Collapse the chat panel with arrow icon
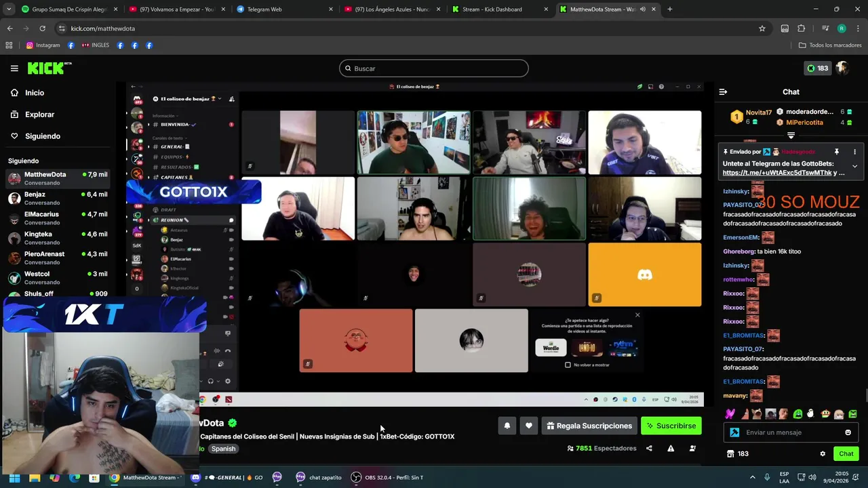The image size is (868, 488). click(x=723, y=92)
